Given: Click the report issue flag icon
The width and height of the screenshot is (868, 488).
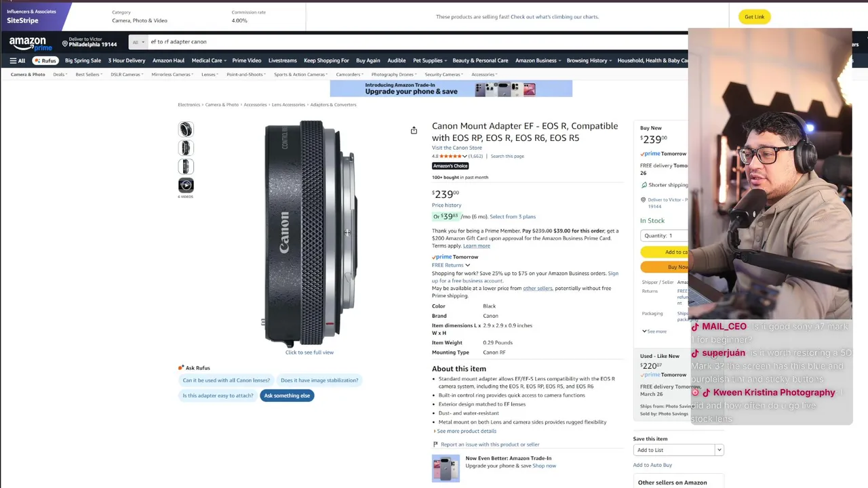Looking at the screenshot, I should pos(435,445).
